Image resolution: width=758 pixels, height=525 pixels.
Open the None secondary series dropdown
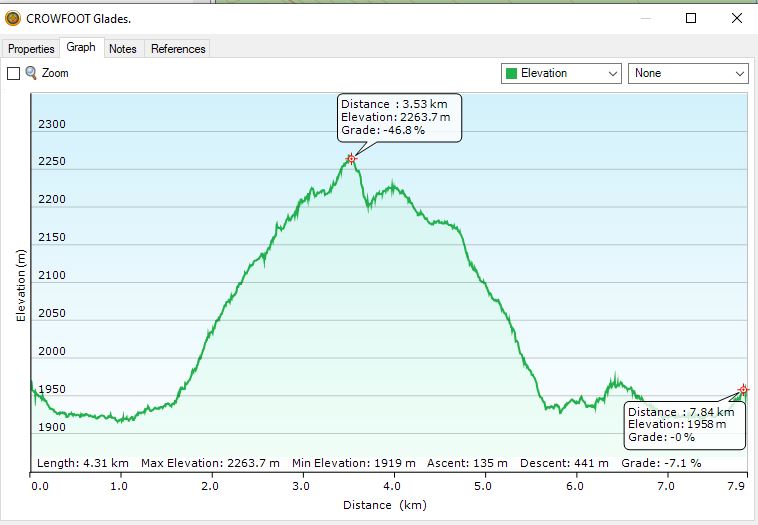click(688, 73)
